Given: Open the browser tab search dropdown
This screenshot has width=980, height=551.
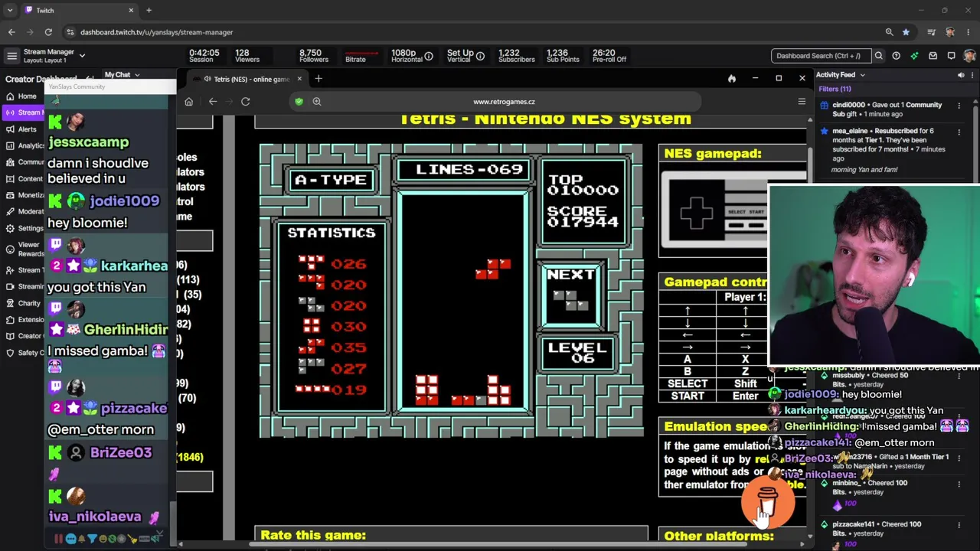Looking at the screenshot, I should (x=10, y=11).
